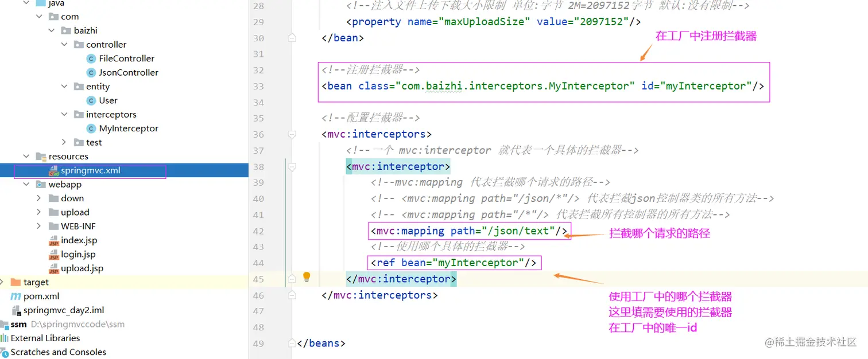Expand the target folder node
Viewport: 868px width, 359px height.
[x=2, y=282]
